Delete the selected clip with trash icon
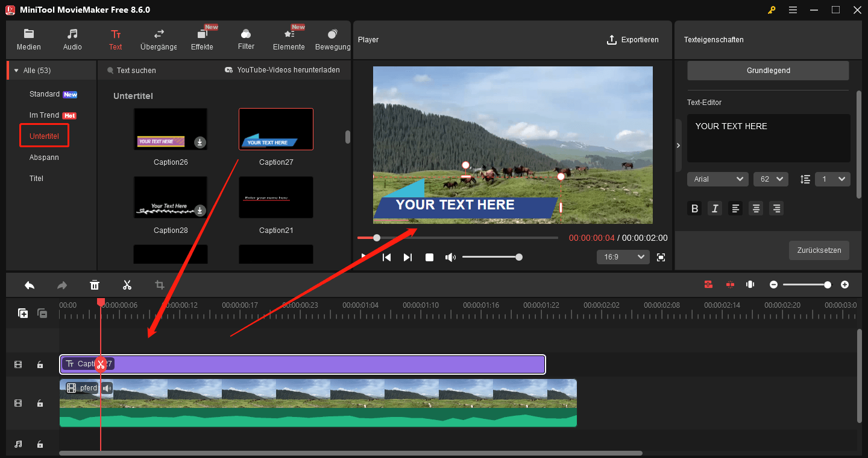This screenshot has height=458, width=868. [x=95, y=285]
